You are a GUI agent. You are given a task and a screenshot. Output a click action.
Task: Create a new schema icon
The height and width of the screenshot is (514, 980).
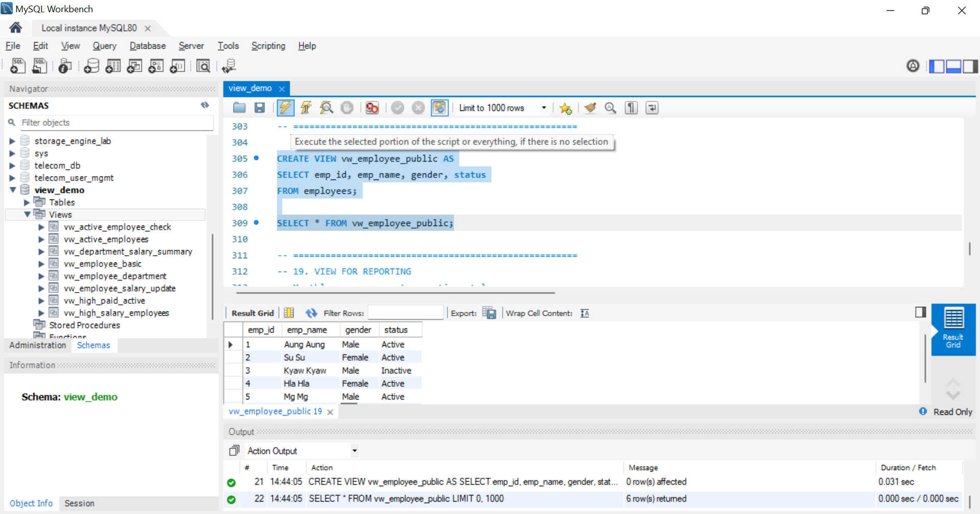tap(91, 66)
